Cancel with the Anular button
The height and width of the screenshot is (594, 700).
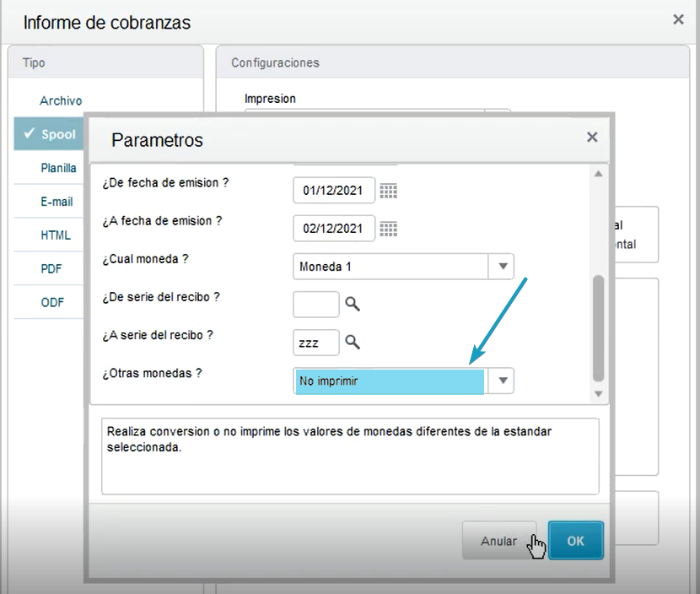click(498, 541)
